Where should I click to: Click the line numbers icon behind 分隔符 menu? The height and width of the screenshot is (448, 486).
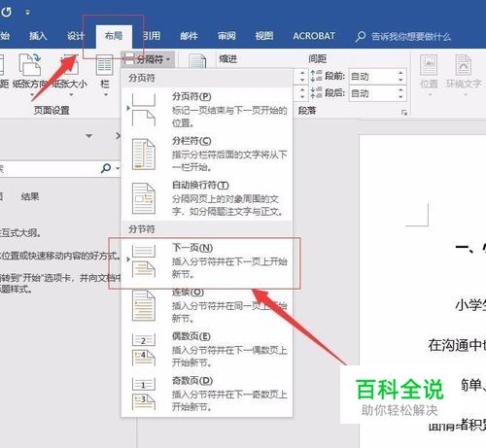tap(197, 61)
